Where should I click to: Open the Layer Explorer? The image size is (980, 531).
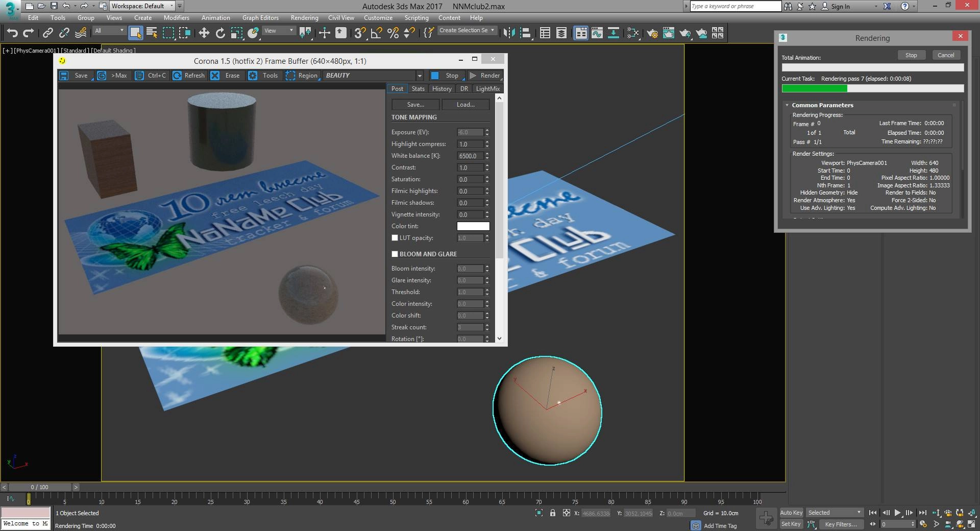tap(561, 33)
